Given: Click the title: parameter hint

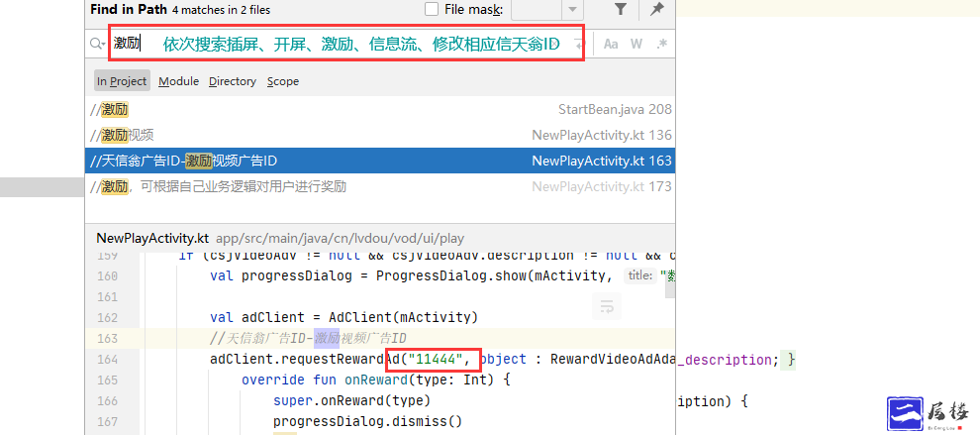Looking at the screenshot, I should pos(640,275).
